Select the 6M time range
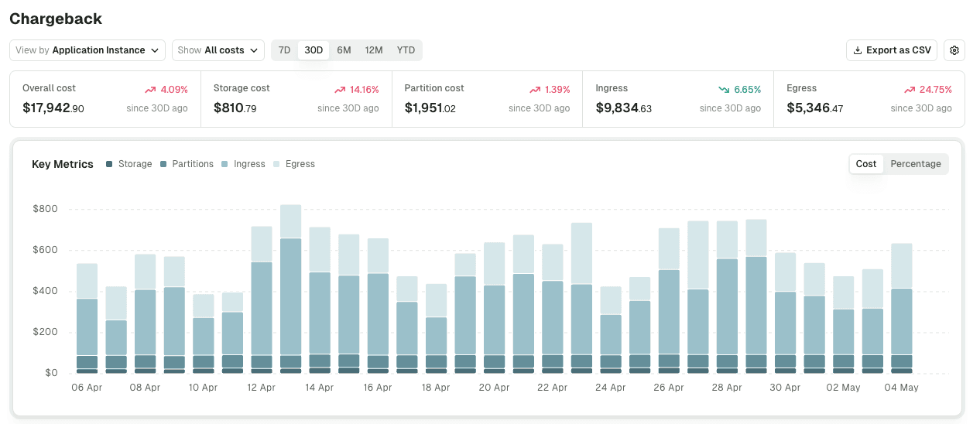The width and height of the screenshot is (980, 424). pyautogui.click(x=344, y=50)
